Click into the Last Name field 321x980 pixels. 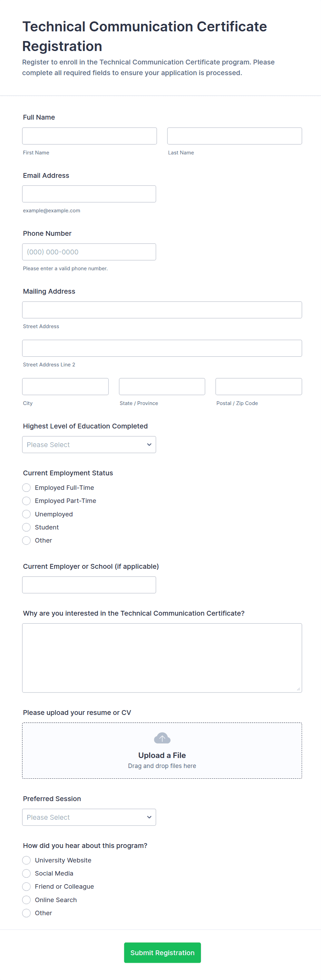235,136
